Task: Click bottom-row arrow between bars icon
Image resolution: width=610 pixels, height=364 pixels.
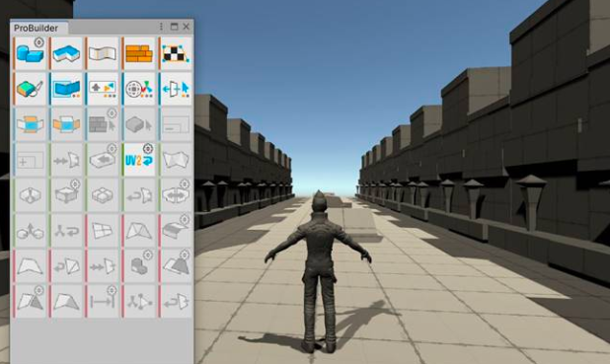Action: (x=103, y=302)
